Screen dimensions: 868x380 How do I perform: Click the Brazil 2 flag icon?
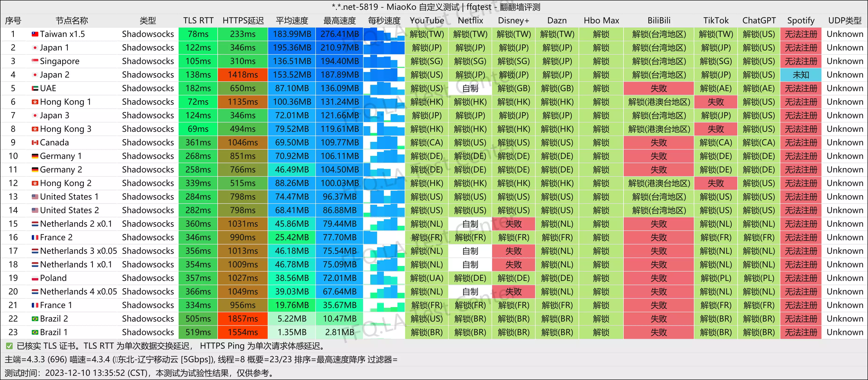point(35,319)
